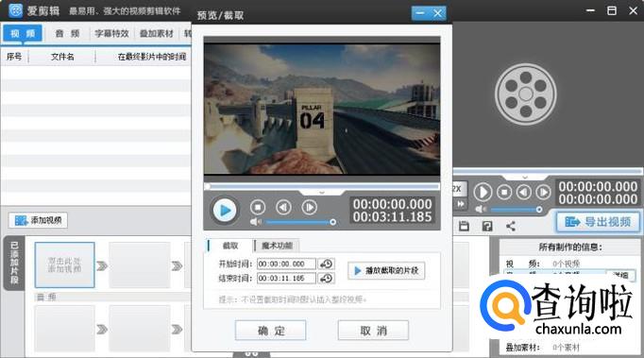Switch to the 截取 tab

(229, 246)
